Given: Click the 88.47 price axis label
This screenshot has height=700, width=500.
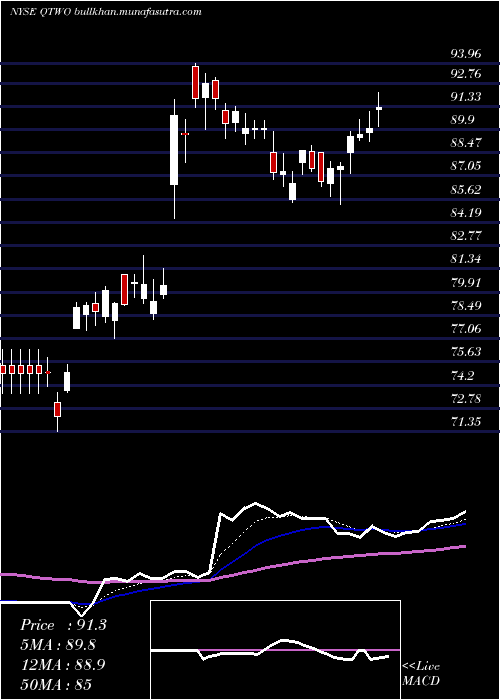Looking at the screenshot, I should click(x=466, y=143).
